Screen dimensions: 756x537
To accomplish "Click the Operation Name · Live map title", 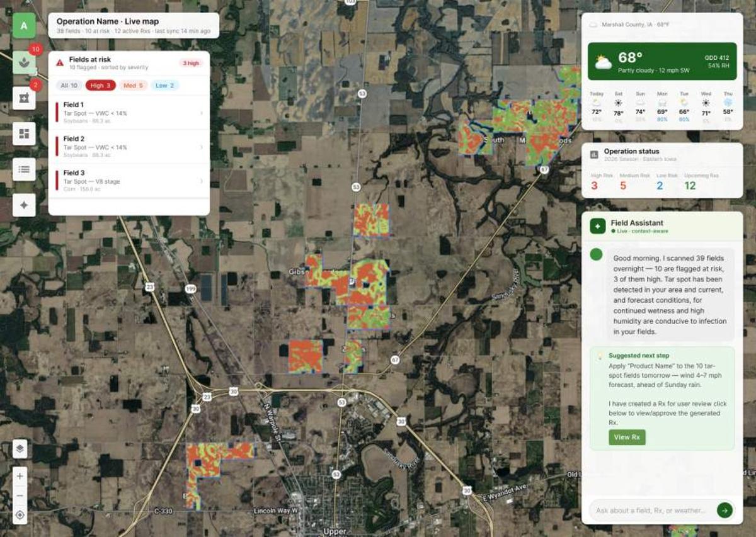I will 107,21.
